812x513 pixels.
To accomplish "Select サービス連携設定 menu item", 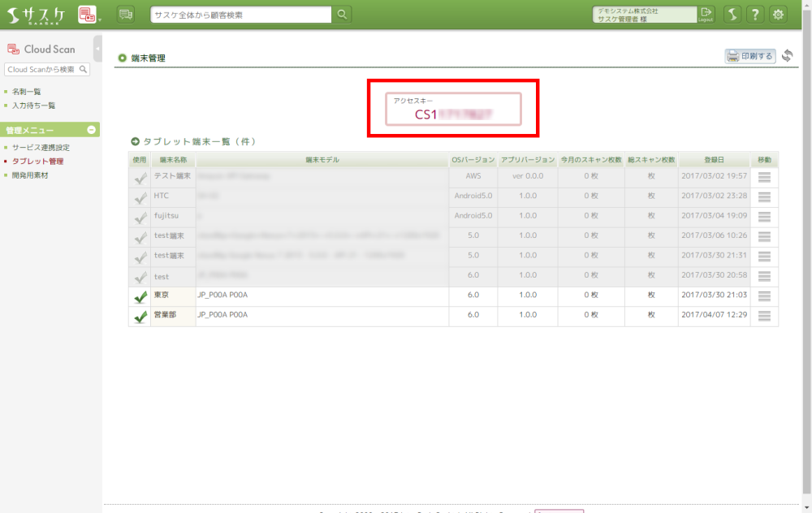I will pos(41,148).
